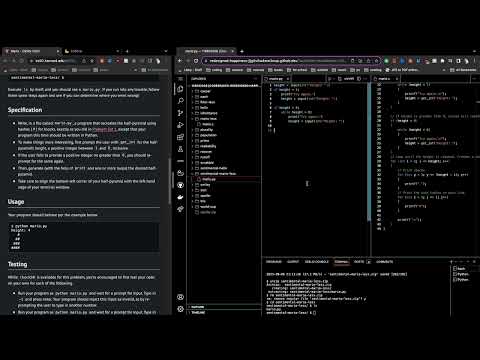Expand the TIMELINE section

pyautogui.click(x=225, y=312)
